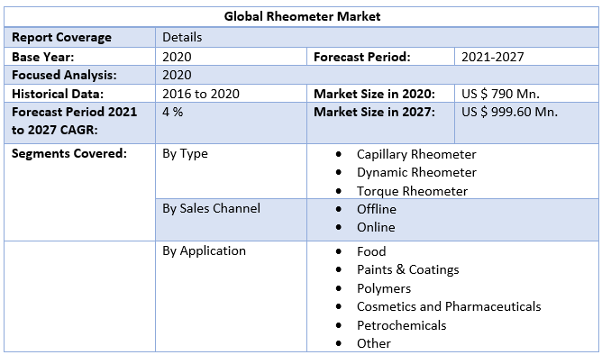Screen dimensions: 611x364
Task: Select the Report Coverage header cell
Action: [x=62, y=38]
